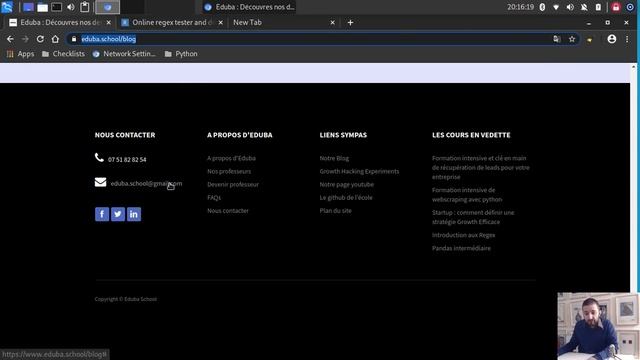
Task: Click the notifications bell tray icon
Action: click(x=584, y=7)
